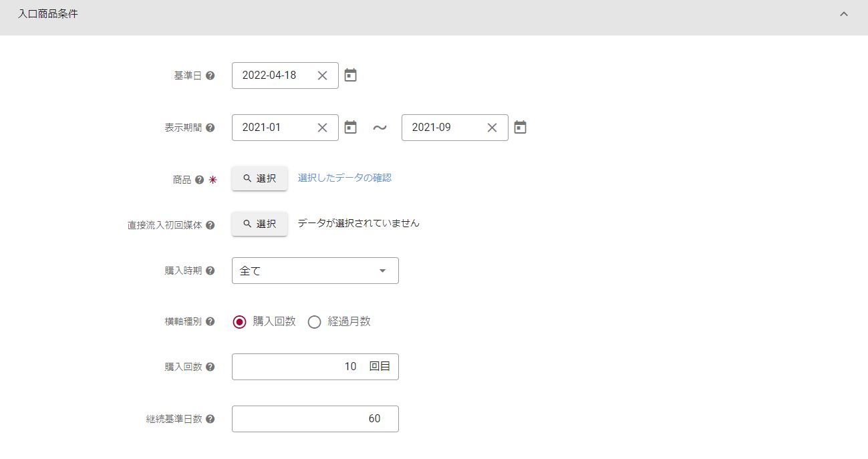
Task: Open the 購入時期 dropdown showing 全て
Action: pos(315,271)
